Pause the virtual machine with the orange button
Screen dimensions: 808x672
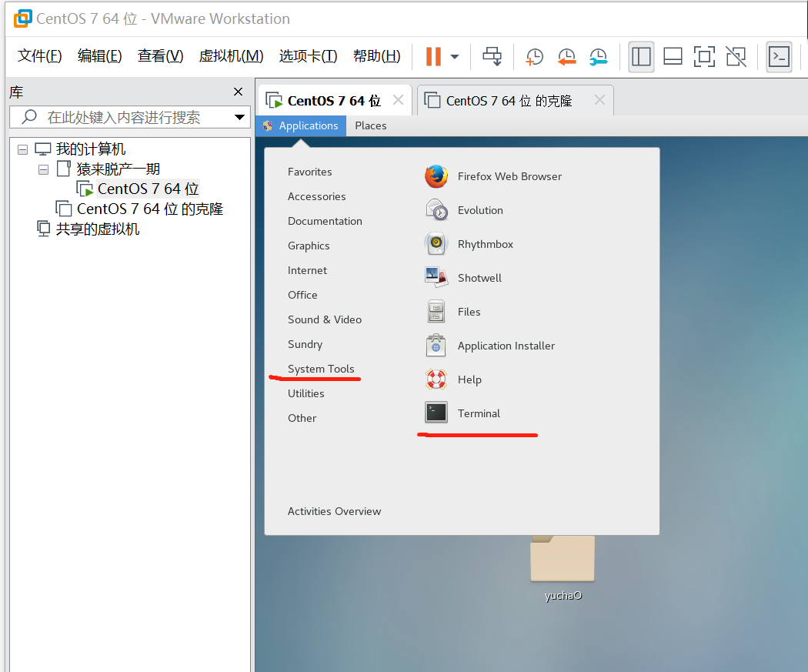433,56
